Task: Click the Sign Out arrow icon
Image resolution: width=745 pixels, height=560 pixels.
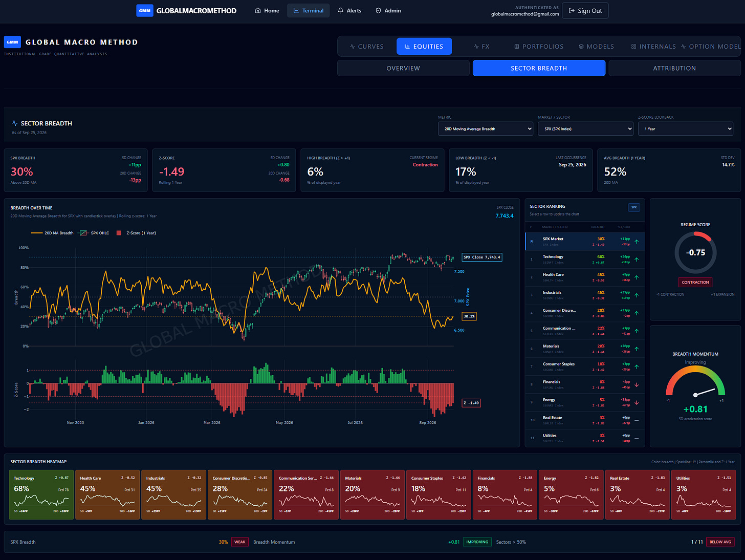Action: point(572,11)
